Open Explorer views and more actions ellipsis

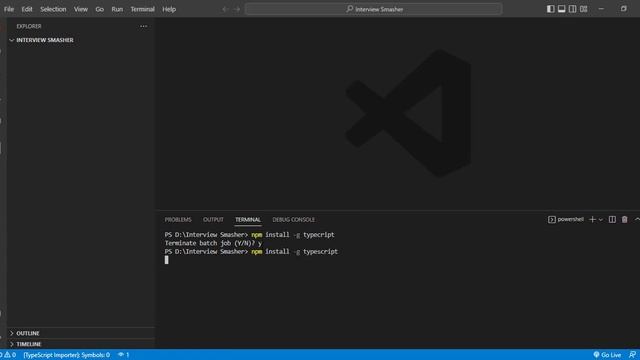(x=144, y=26)
